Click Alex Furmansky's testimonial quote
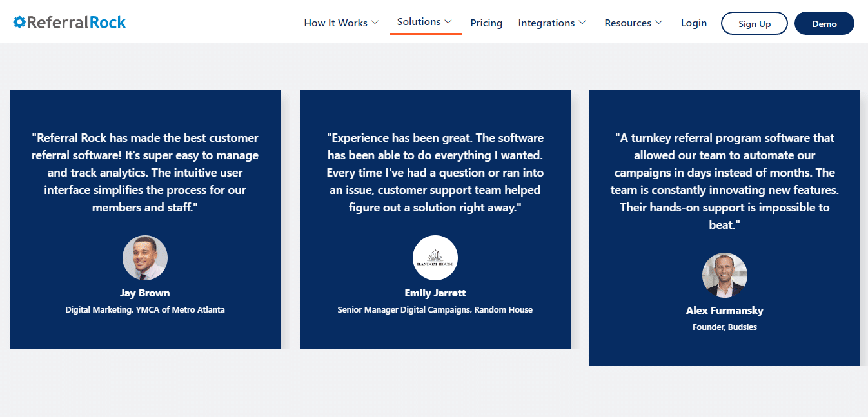The width and height of the screenshot is (868, 417). (725, 181)
